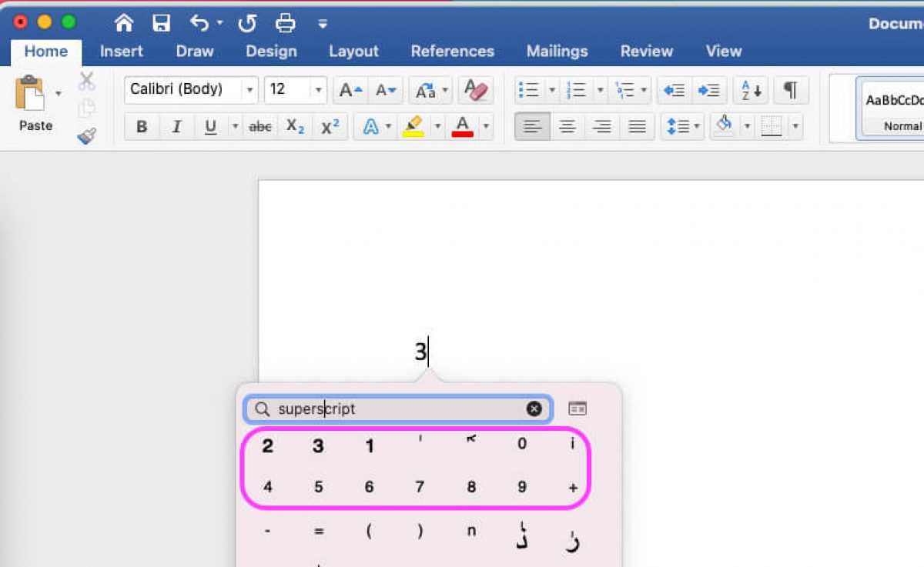Apply red font color
The image size is (924, 567).
[x=462, y=127]
